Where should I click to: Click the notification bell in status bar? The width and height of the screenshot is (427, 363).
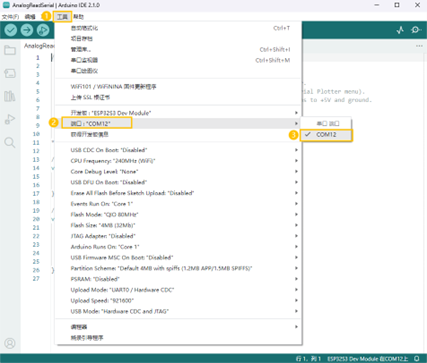pos(416,359)
